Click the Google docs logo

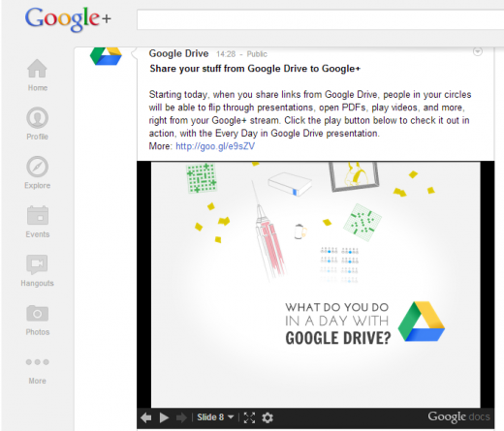click(458, 416)
